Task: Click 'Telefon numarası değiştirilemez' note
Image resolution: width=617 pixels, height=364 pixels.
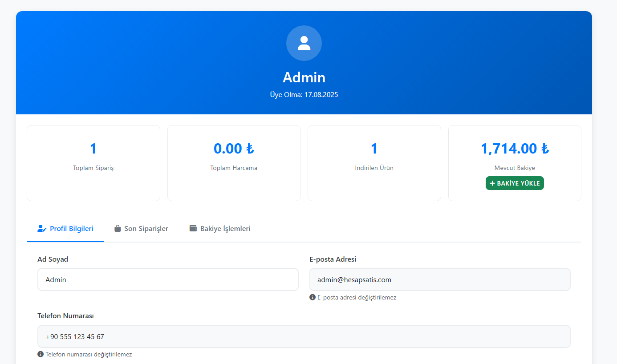Action: 89,354
